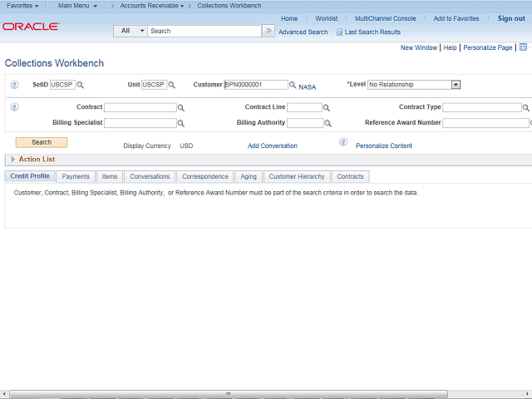This screenshot has width=532, height=399.
Task: Switch to the Credit Profile tab
Action: point(30,176)
